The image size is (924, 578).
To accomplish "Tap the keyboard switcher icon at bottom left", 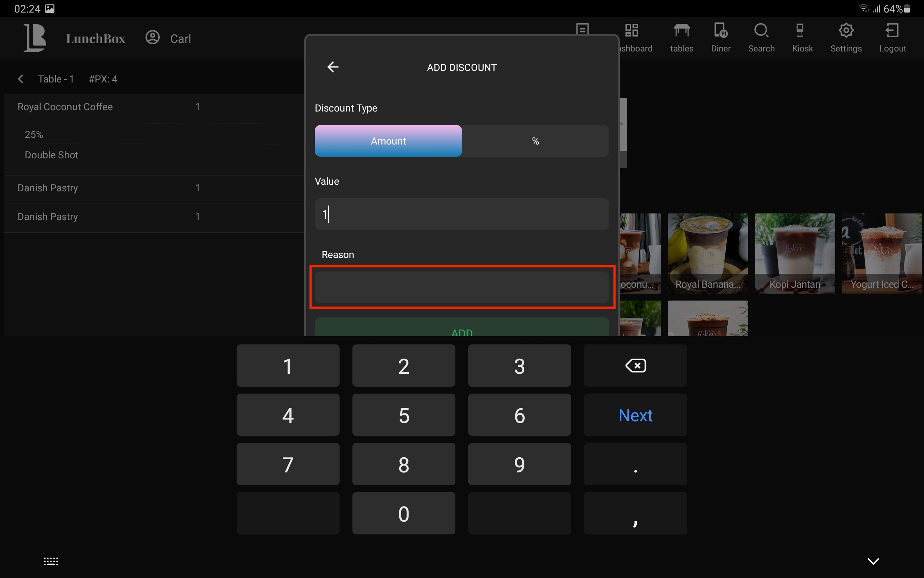I will point(51,561).
